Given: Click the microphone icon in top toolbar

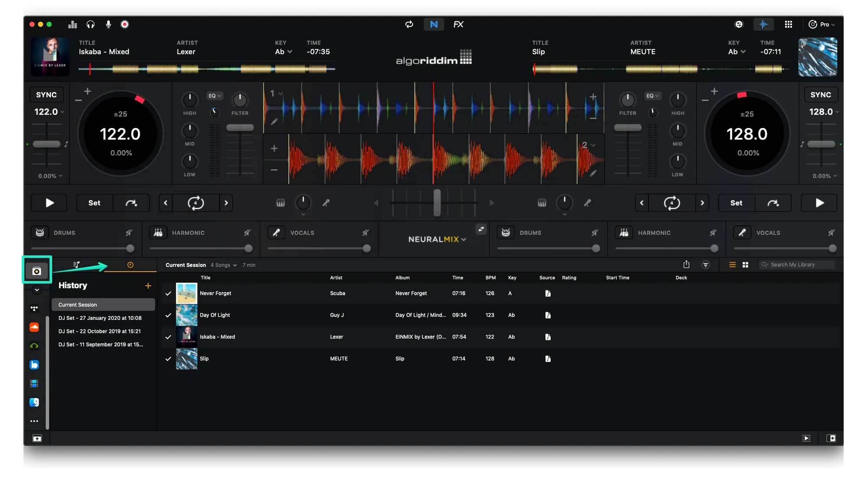Looking at the screenshot, I should pyautogui.click(x=108, y=24).
